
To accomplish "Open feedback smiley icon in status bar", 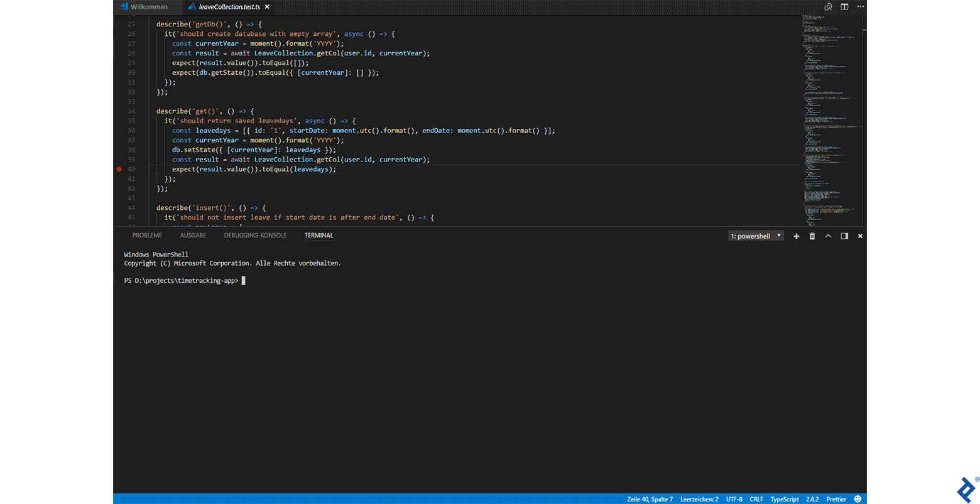I will click(858, 499).
